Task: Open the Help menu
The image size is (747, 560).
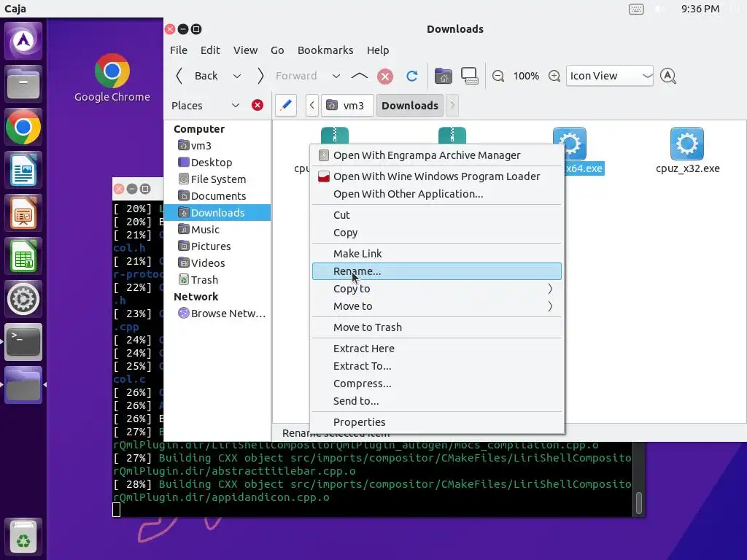Action: click(378, 50)
